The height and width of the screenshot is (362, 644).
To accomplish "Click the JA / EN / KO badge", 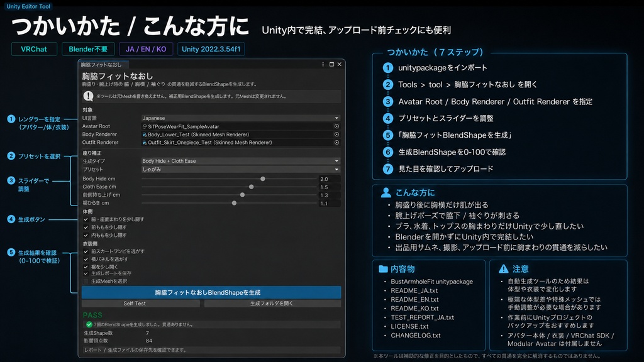I will coord(146,49).
